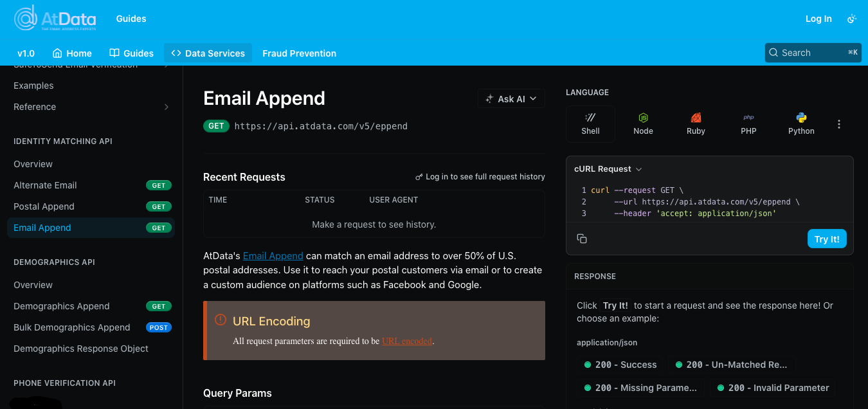868x409 pixels.
Task: Click the Search field
Action: [x=813, y=53]
